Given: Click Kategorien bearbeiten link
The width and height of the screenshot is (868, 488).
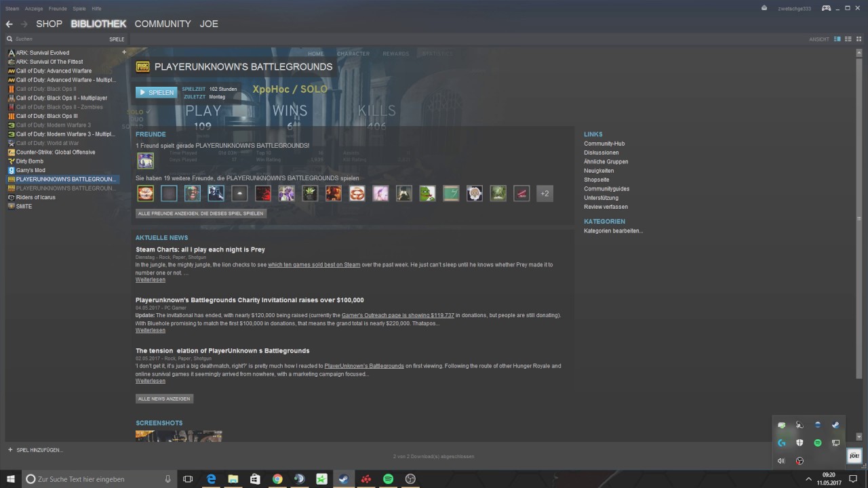Looking at the screenshot, I should [613, 231].
